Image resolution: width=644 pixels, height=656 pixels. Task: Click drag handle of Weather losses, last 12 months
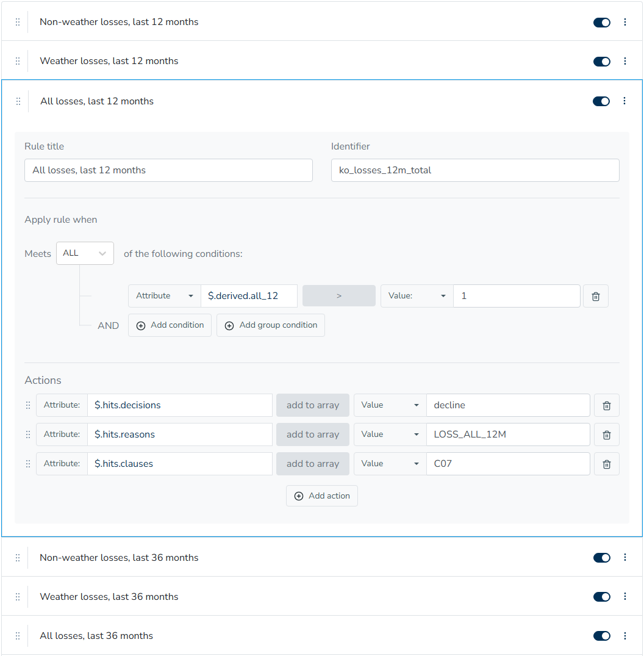coord(18,61)
